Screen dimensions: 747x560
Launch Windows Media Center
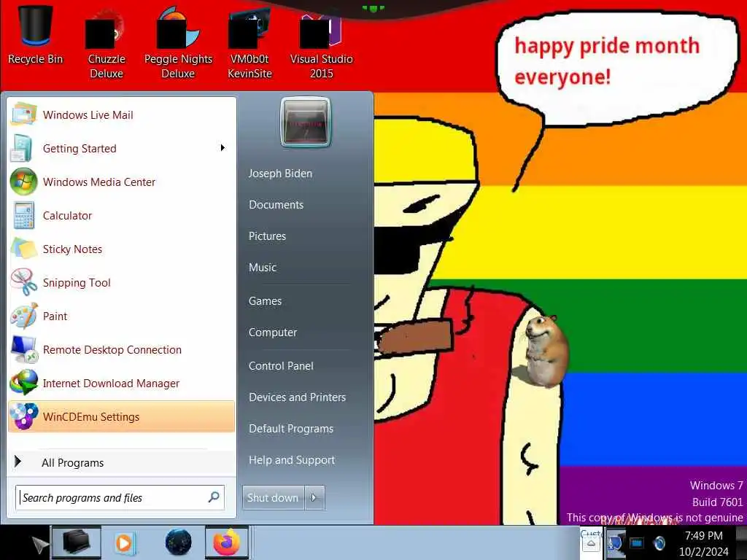point(121,182)
